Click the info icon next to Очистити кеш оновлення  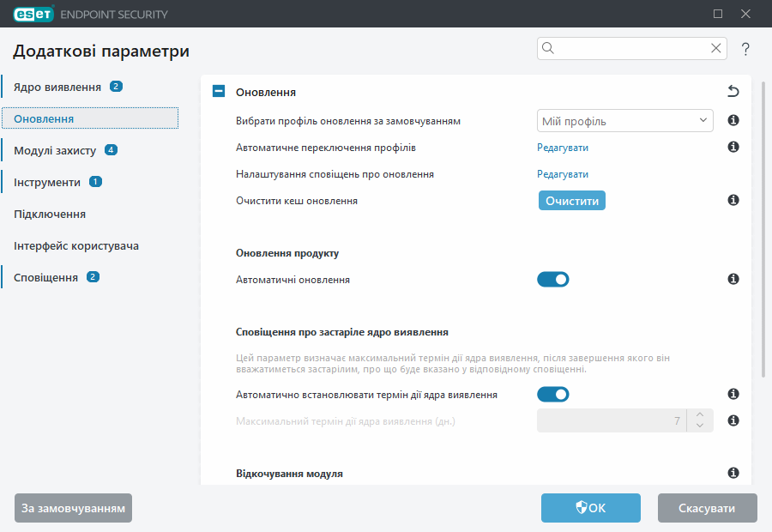tap(733, 200)
